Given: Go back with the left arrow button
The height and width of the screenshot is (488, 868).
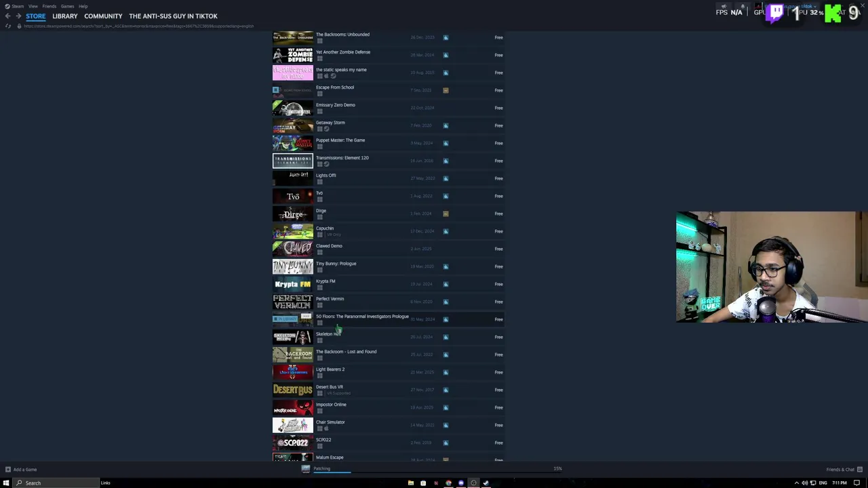Looking at the screenshot, I should (7, 16).
